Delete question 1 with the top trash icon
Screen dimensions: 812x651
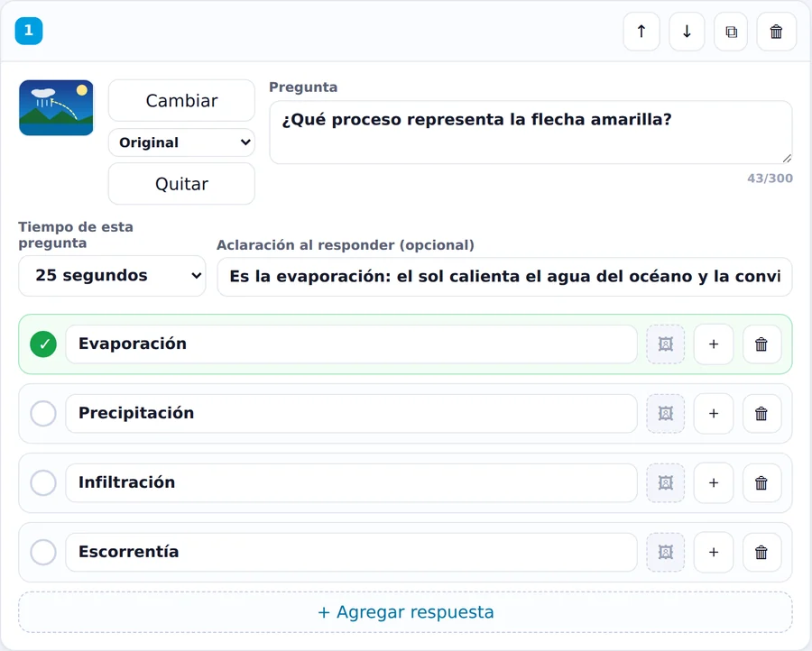(776, 32)
